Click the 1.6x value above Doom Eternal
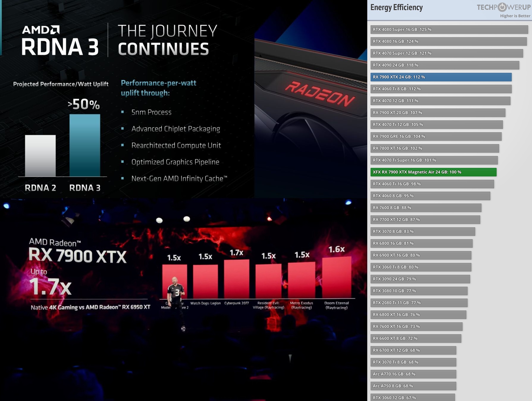 pyautogui.click(x=336, y=249)
